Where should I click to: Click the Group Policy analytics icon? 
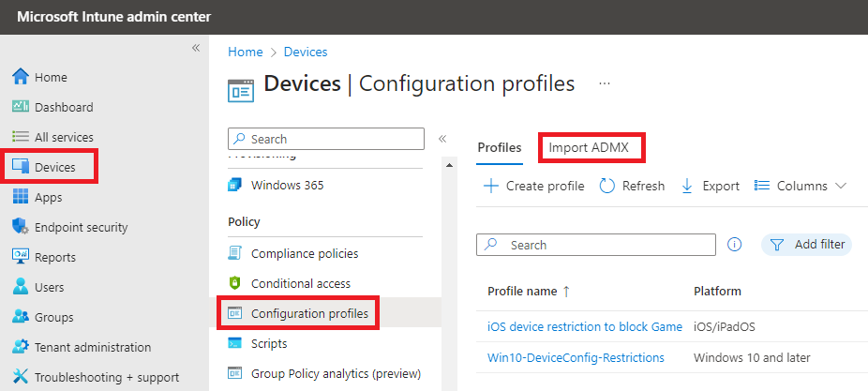coord(235,373)
